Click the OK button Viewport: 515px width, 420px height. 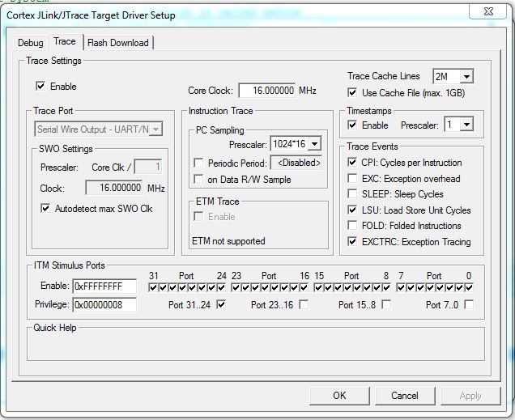click(x=339, y=396)
